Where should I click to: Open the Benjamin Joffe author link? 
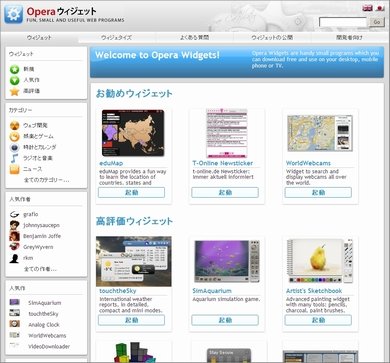(42, 236)
